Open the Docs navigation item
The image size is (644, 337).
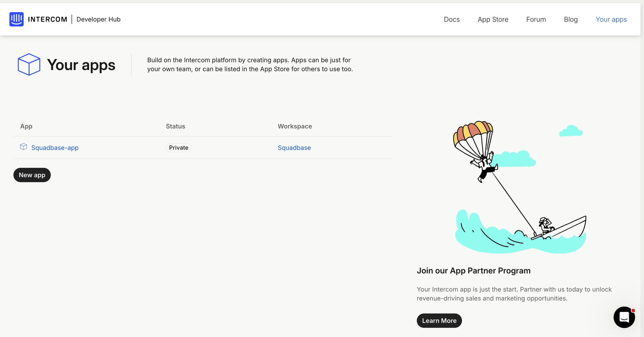[451, 19]
